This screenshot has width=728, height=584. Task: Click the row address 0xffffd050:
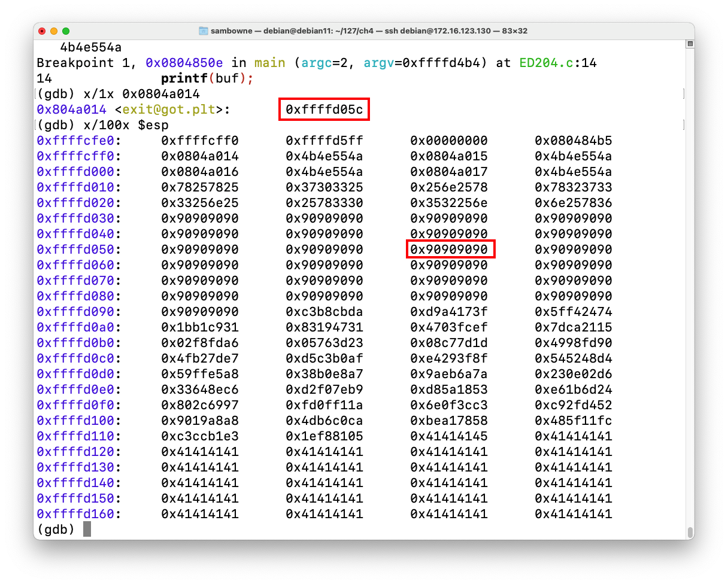79,250
